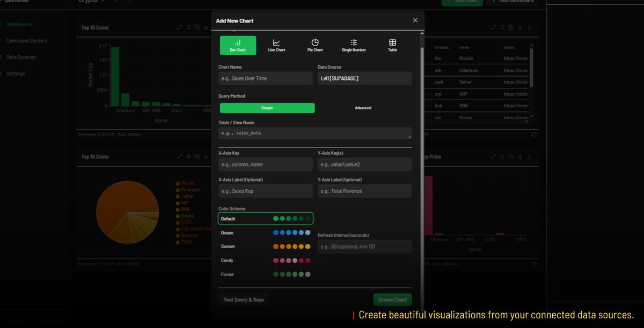
Task: Click the bell alert icon on Top 10 Coins panel
Action: (188, 27)
